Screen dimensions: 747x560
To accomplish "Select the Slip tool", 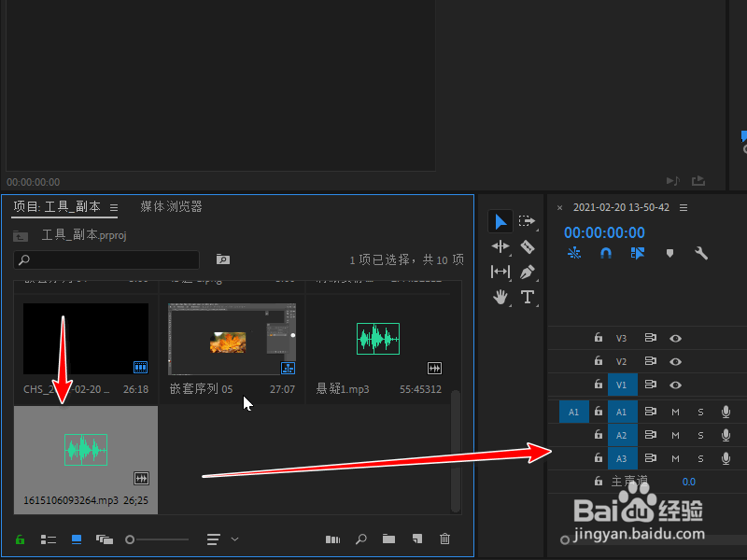I will pyautogui.click(x=500, y=272).
